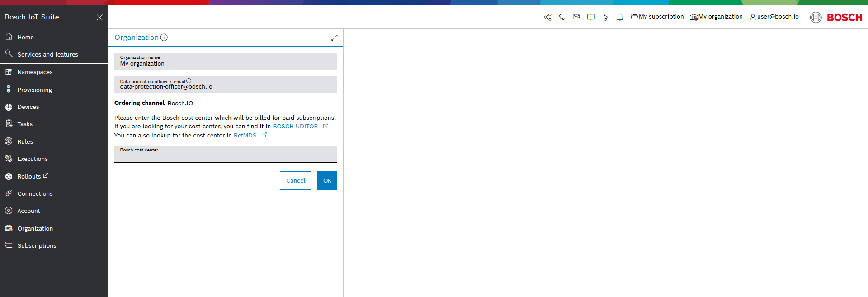Focus the Bosch cost center field
The height and width of the screenshot is (297, 868).
(226, 154)
